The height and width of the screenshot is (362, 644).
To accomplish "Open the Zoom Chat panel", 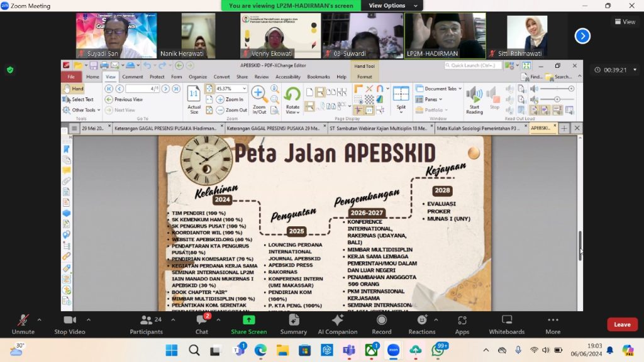I will click(x=202, y=324).
